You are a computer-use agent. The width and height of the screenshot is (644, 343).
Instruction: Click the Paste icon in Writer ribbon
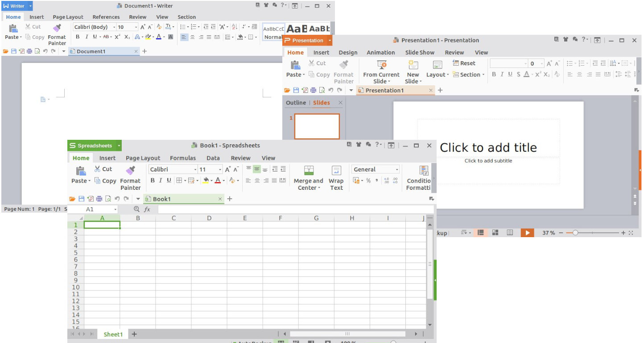click(13, 28)
